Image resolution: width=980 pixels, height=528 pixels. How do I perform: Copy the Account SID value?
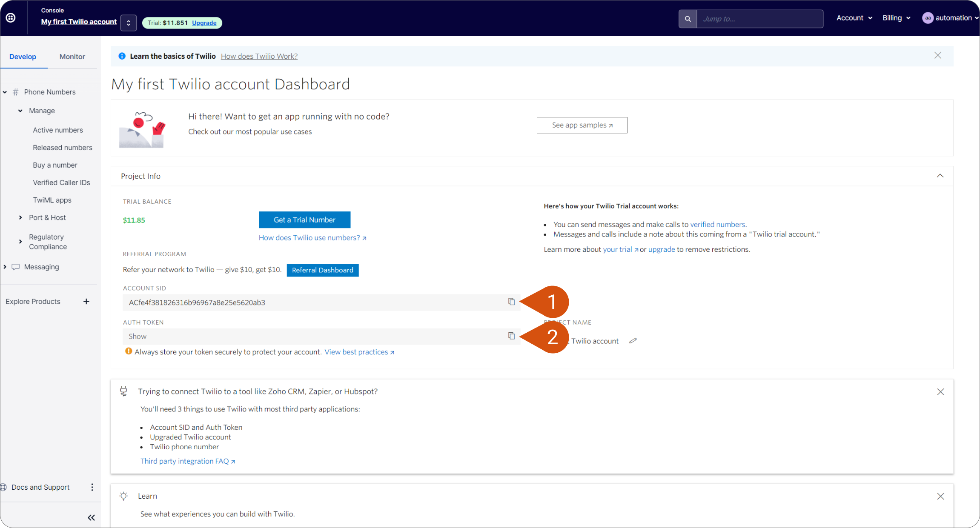click(x=511, y=302)
